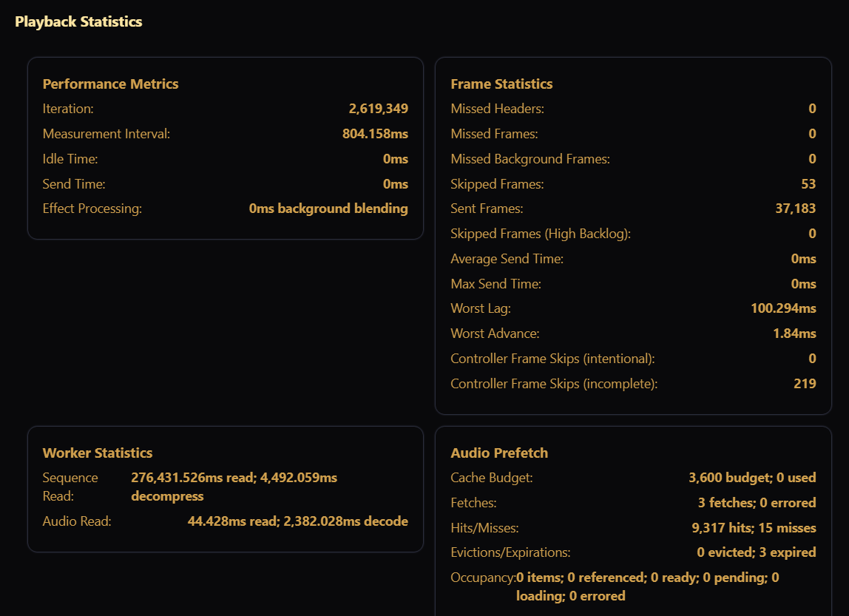The image size is (849, 616).
Task: Click the Worst Advance label
Action: pyautogui.click(x=495, y=334)
